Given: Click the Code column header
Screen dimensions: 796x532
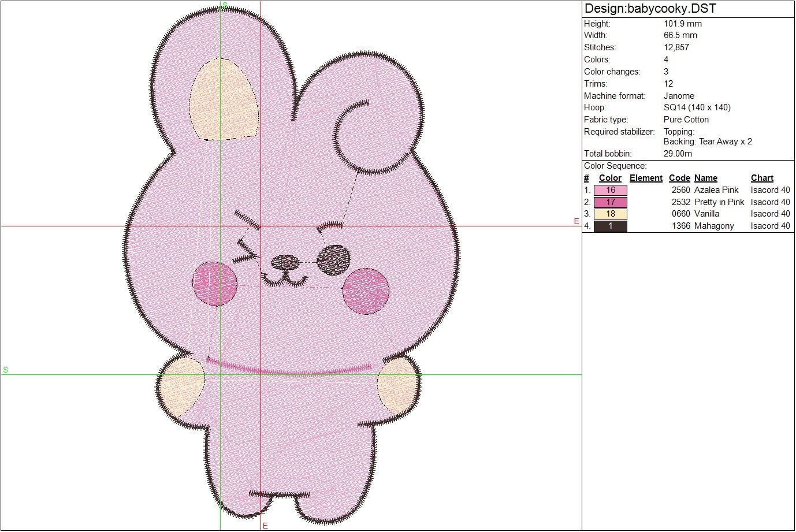Looking at the screenshot, I should pos(679,177).
